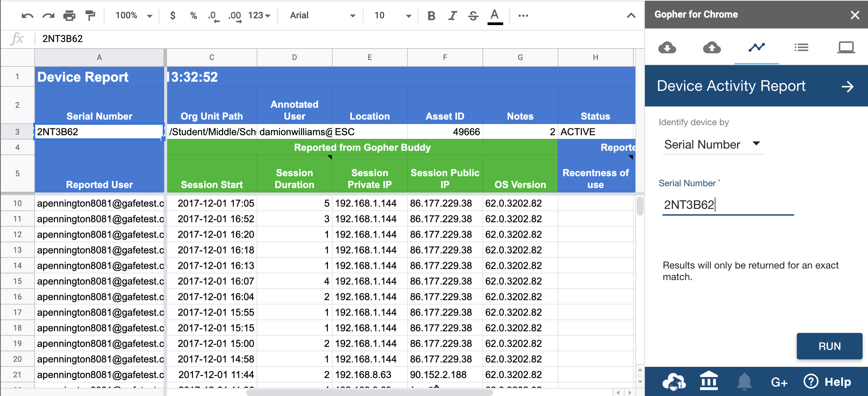868x396 pixels.
Task: Open the cloud download tab icon
Action: pos(667,47)
